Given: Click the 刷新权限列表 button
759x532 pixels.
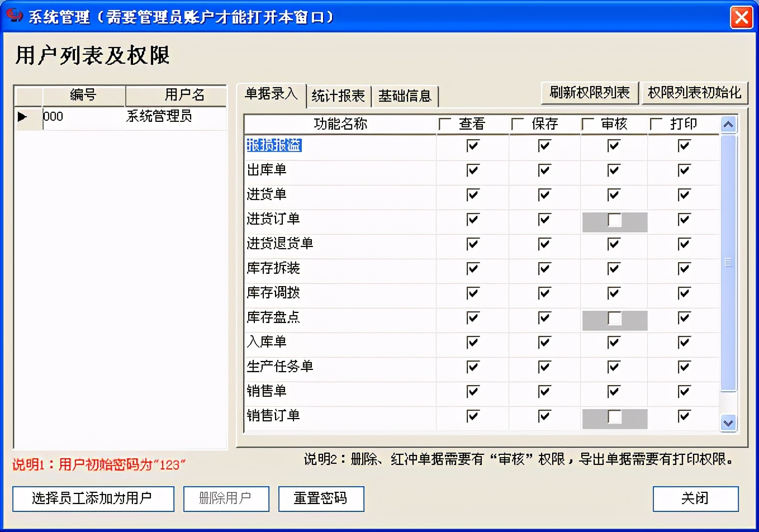Looking at the screenshot, I should [590, 93].
